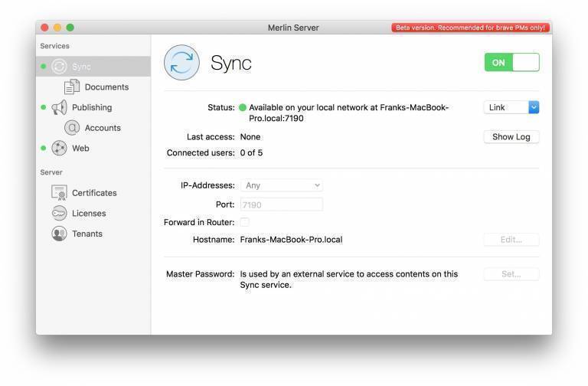Click the Services section header

55,46
